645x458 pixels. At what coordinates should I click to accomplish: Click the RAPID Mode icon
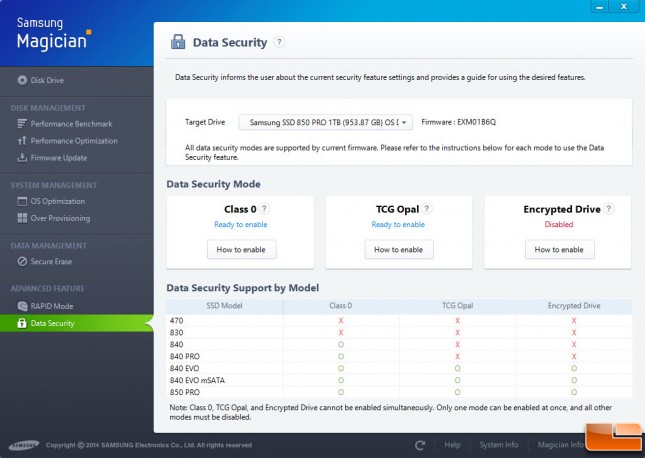(22, 306)
